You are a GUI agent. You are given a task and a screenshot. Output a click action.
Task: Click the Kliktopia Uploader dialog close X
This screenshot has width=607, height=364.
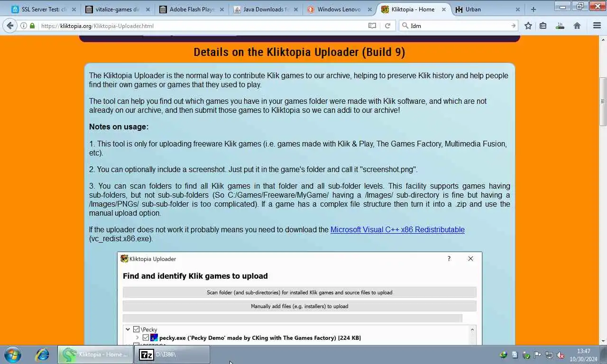tap(470, 259)
